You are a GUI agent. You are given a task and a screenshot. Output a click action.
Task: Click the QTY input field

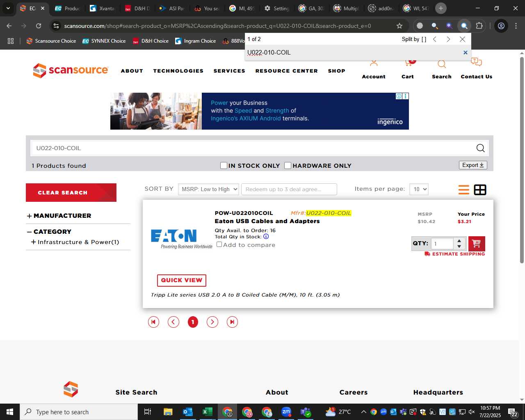pyautogui.click(x=442, y=244)
